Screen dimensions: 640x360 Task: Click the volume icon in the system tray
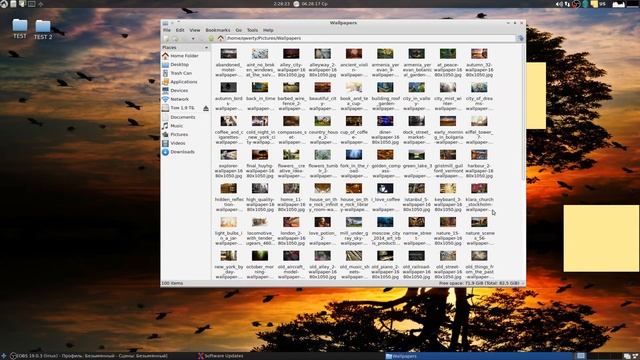[559, 4]
